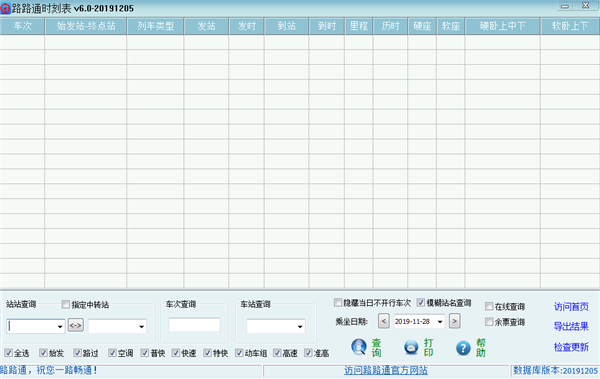Swap stations with the <-> button
Viewport: 600px width, 379px height.
pyautogui.click(x=76, y=325)
